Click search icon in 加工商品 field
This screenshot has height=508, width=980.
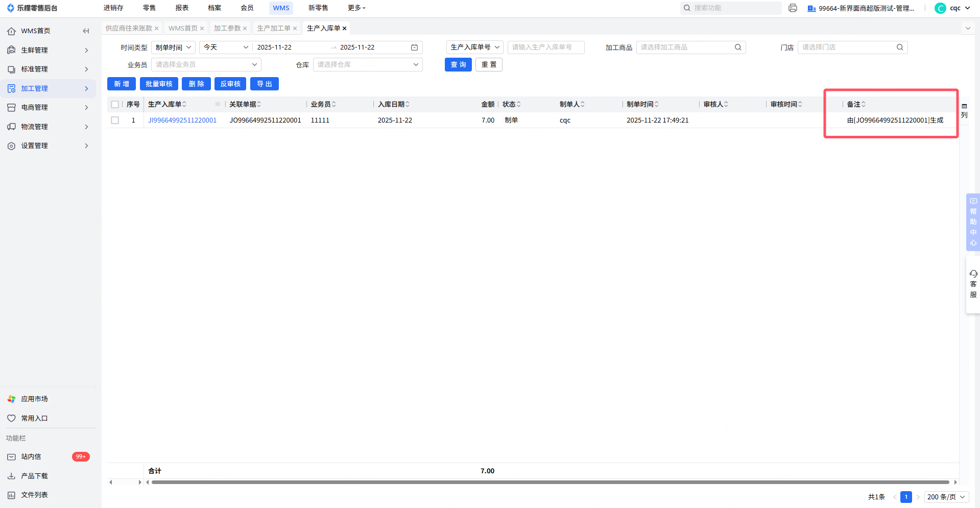pyautogui.click(x=738, y=47)
